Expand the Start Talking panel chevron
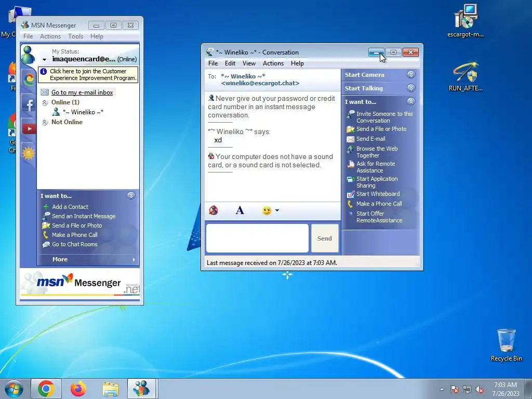 (x=411, y=88)
